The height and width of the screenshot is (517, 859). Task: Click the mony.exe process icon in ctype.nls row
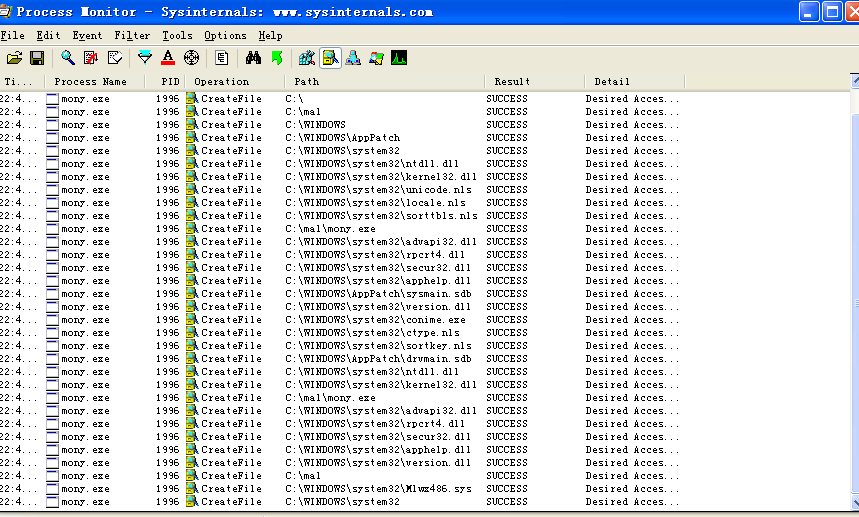pyautogui.click(x=52, y=333)
